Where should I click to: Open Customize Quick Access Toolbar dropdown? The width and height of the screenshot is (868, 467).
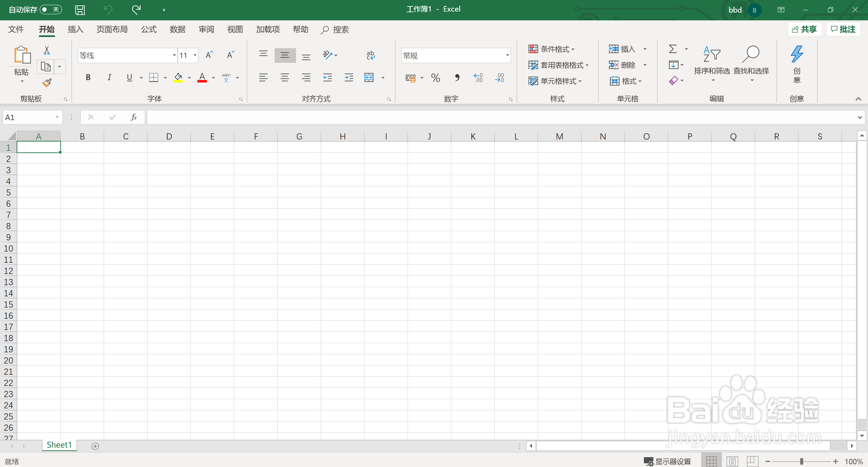tap(164, 10)
